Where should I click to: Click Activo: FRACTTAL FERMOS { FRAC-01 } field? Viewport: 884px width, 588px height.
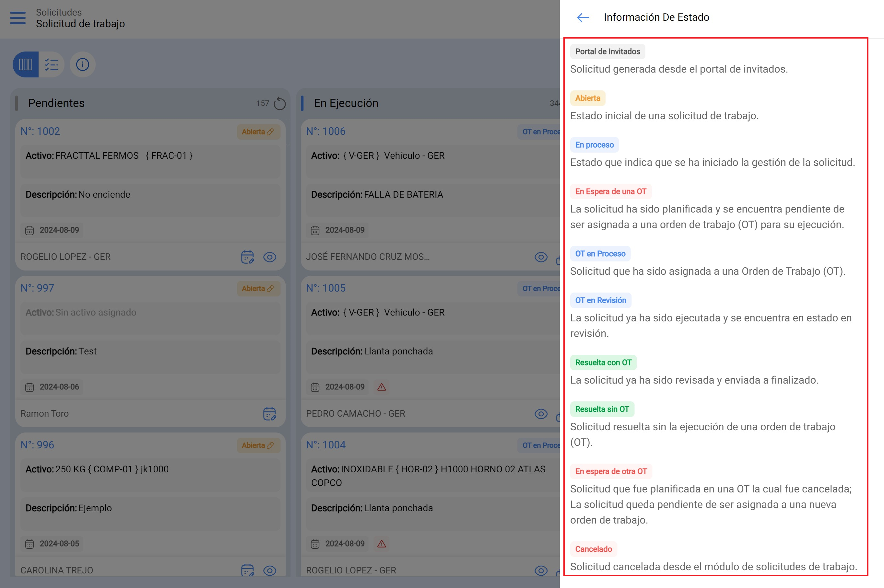click(150, 161)
